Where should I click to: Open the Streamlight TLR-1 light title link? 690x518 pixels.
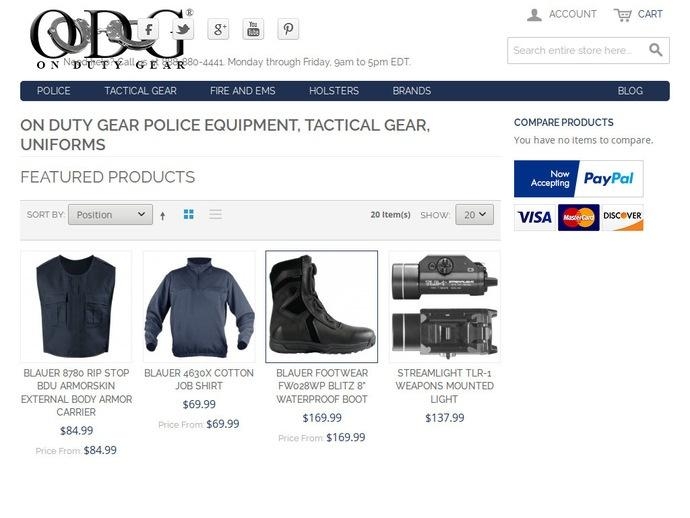pos(444,386)
